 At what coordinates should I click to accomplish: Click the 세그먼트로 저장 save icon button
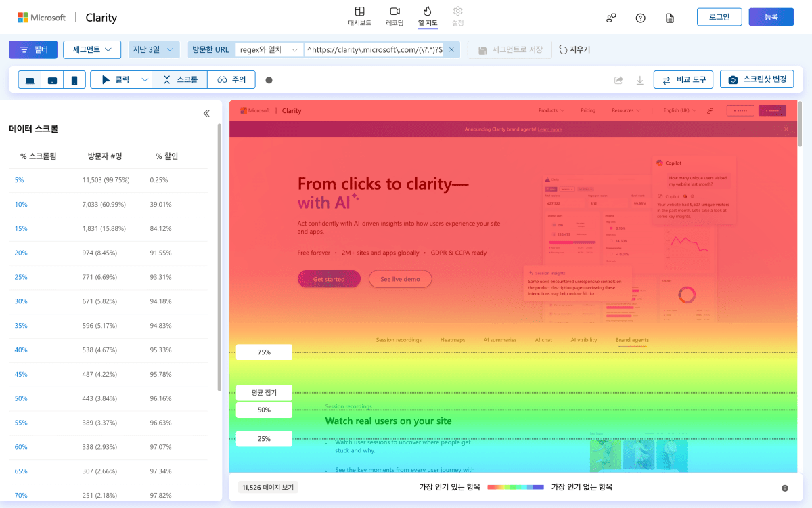510,49
